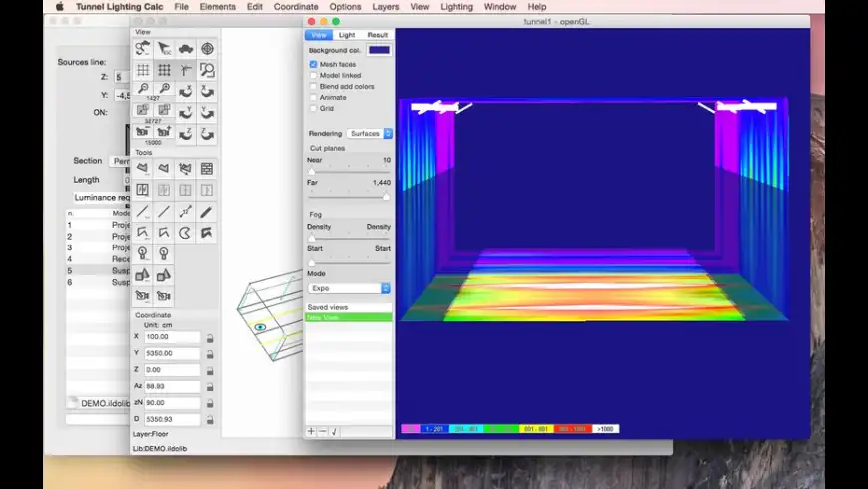Click the zoom out magnifier icon

tap(143, 89)
